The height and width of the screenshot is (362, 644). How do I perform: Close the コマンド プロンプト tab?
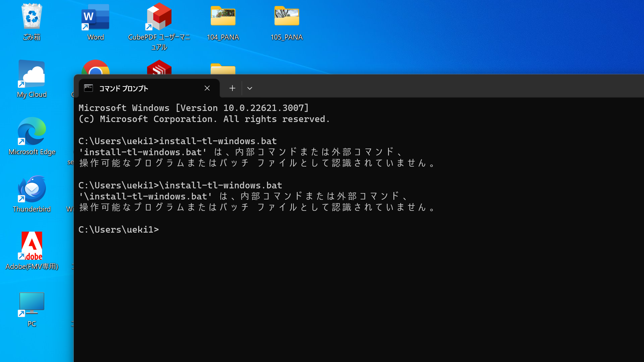207,88
